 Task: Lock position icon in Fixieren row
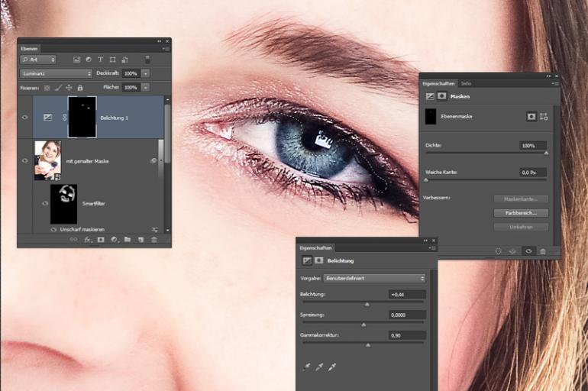(69, 88)
